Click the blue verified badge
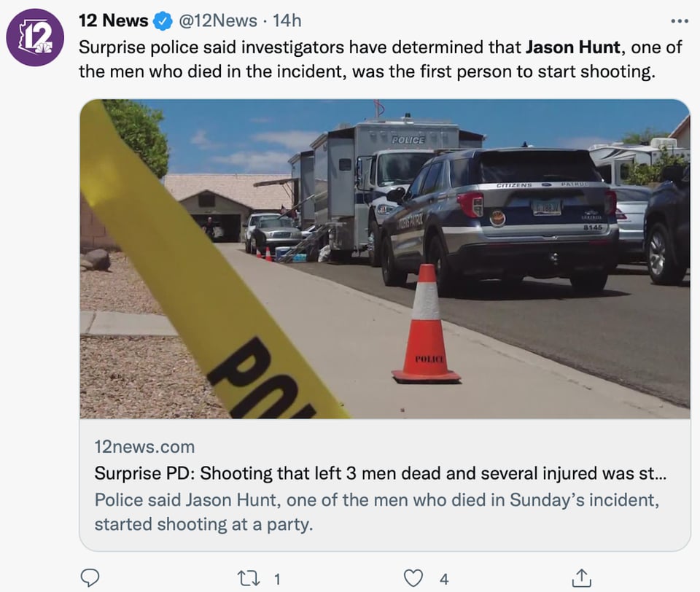This screenshot has height=592, width=700. click(x=163, y=21)
